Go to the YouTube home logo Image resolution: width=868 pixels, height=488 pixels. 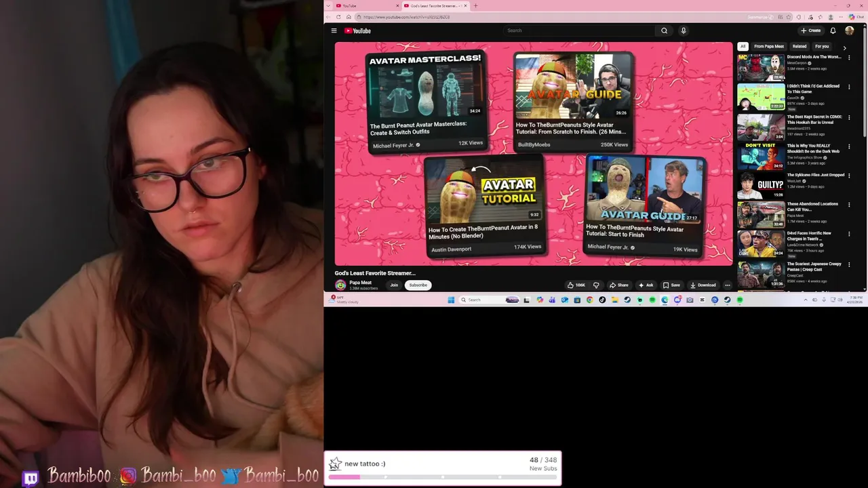(357, 30)
